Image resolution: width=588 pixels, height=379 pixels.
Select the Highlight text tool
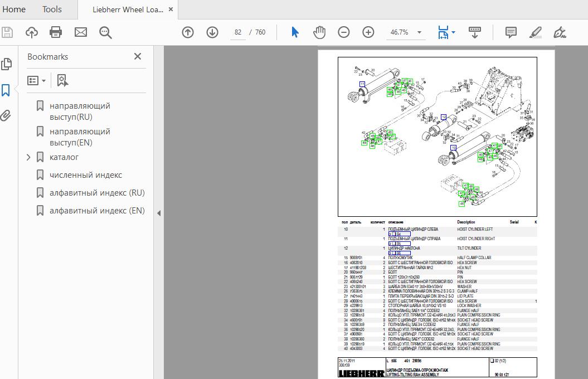[536, 32]
